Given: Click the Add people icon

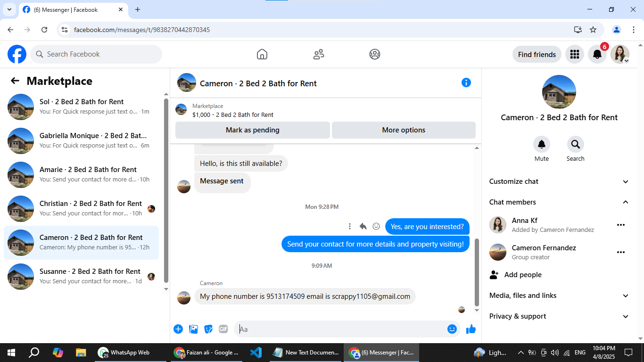Looking at the screenshot, I should [494, 275].
